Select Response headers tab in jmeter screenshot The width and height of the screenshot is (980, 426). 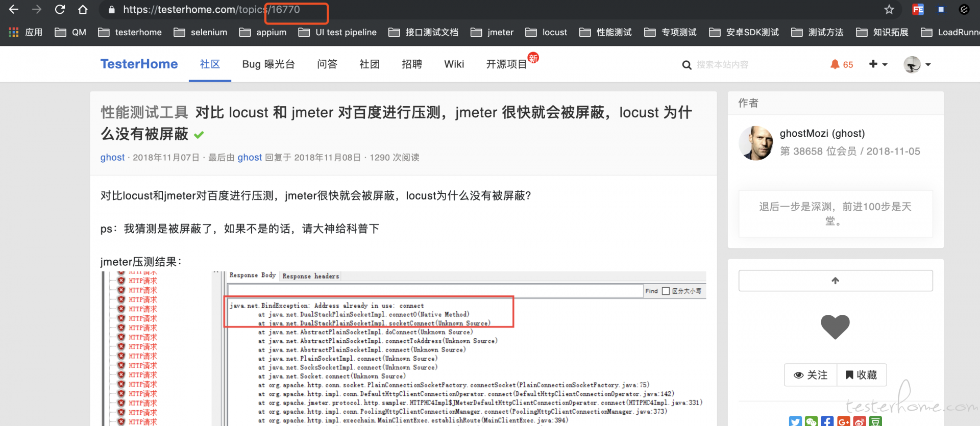(x=311, y=276)
